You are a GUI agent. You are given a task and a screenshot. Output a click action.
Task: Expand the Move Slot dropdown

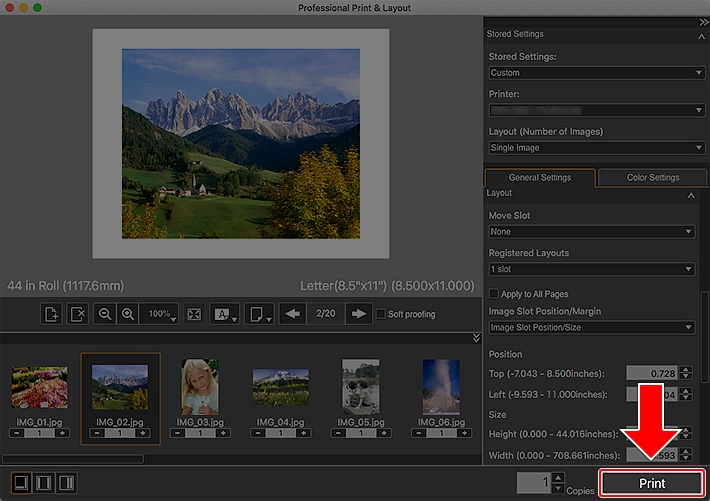591,232
